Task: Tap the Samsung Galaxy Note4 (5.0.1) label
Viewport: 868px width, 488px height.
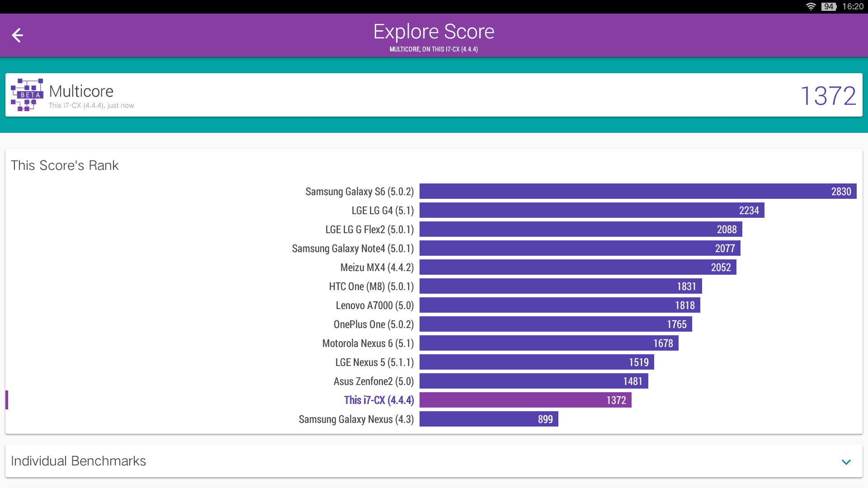Action: click(x=353, y=249)
